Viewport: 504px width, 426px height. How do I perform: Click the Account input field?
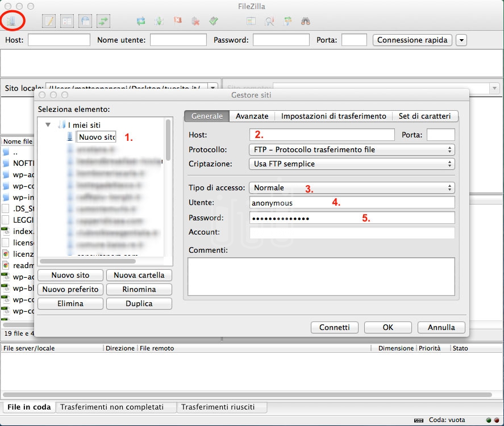[352, 233]
